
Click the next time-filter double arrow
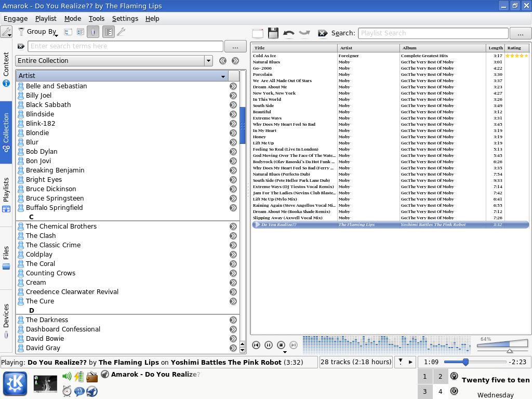[235, 61]
